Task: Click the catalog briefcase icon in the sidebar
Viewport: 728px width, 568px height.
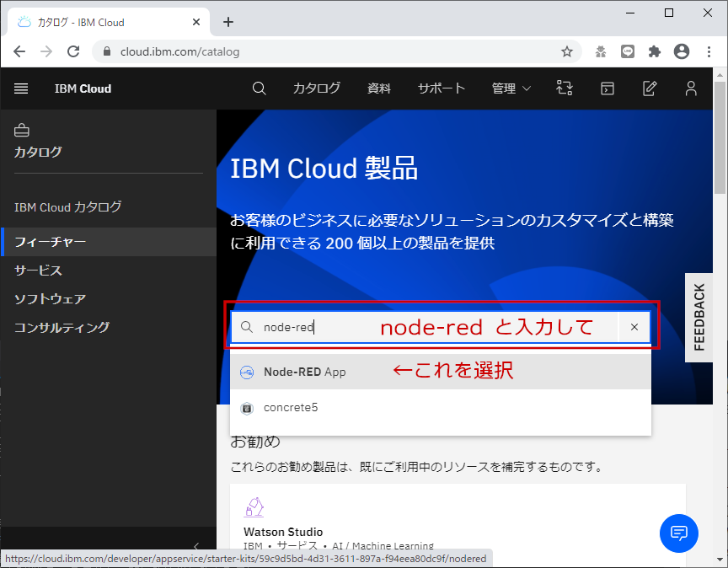Action: [x=21, y=131]
